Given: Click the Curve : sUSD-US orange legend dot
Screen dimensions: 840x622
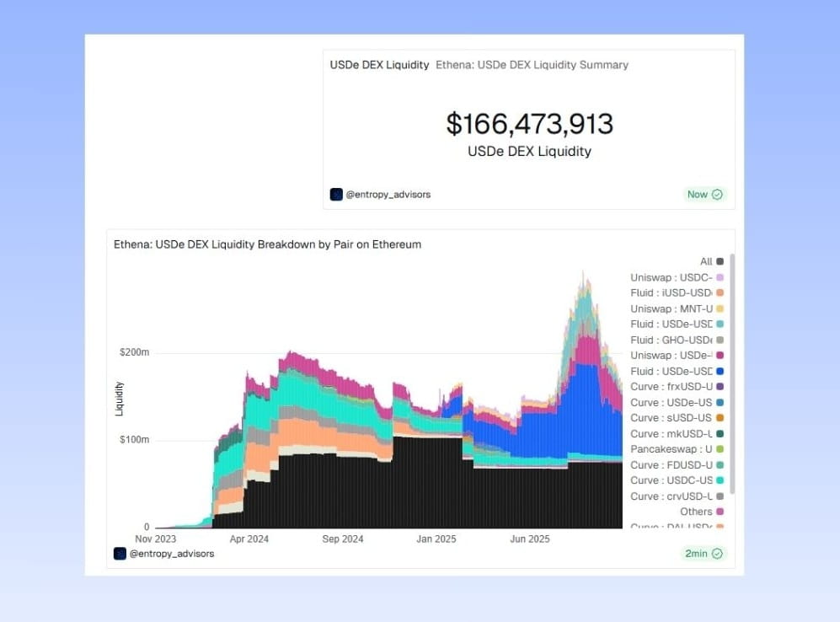Looking at the screenshot, I should [720, 418].
